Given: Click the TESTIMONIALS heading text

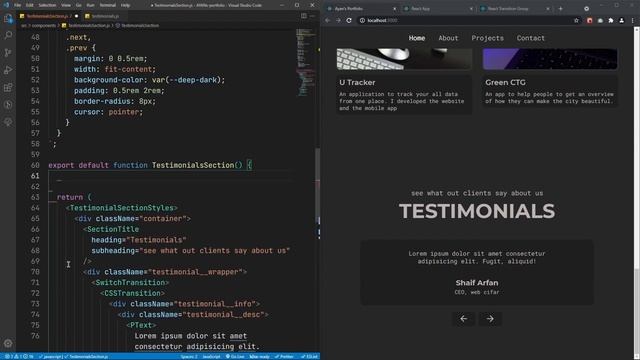Looking at the screenshot, I should [x=477, y=211].
